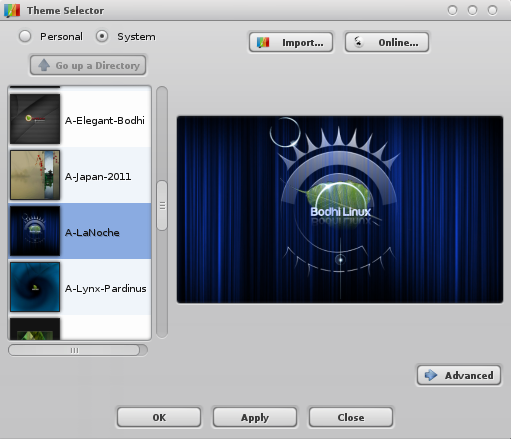
Task: Click the colorful icon on Import button
Action: pyautogui.click(x=263, y=42)
